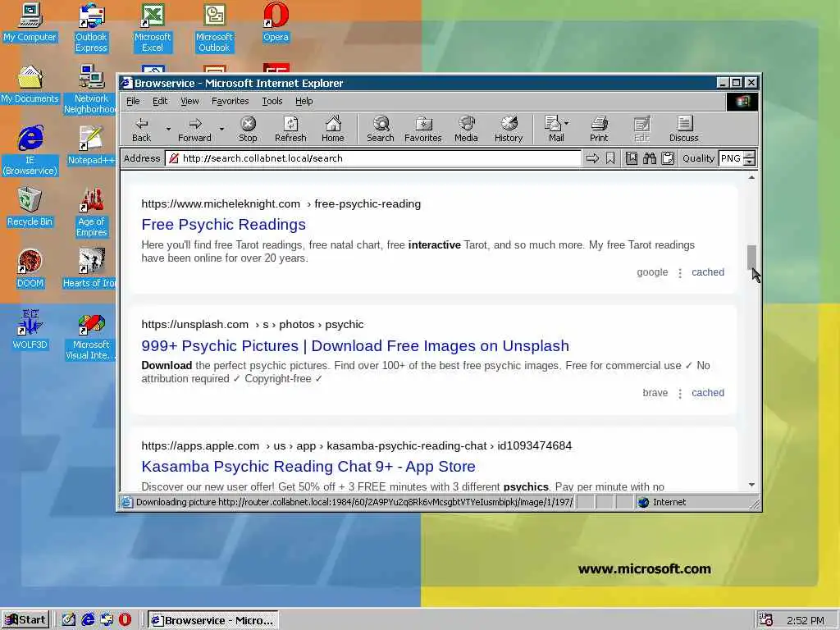Image resolution: width=840 pixels, height=630 pixels.
Task: Select the Notepad++ desktop icon
Action: (91, 145)
